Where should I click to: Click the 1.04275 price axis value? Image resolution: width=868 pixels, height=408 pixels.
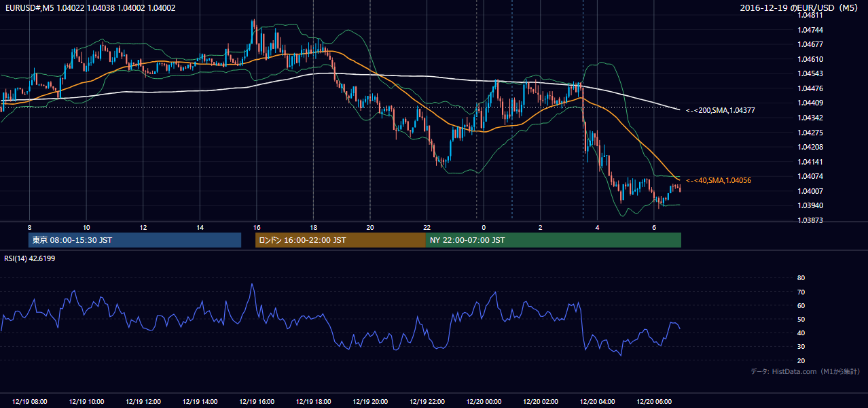pyautogui.click(x=811, y=133)
